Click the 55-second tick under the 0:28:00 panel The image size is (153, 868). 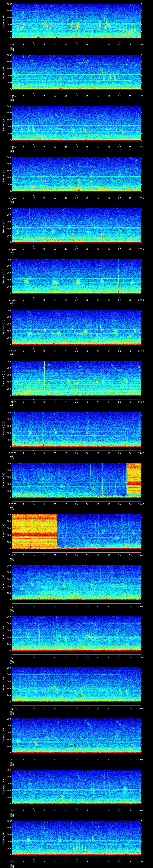pos(130,759)
